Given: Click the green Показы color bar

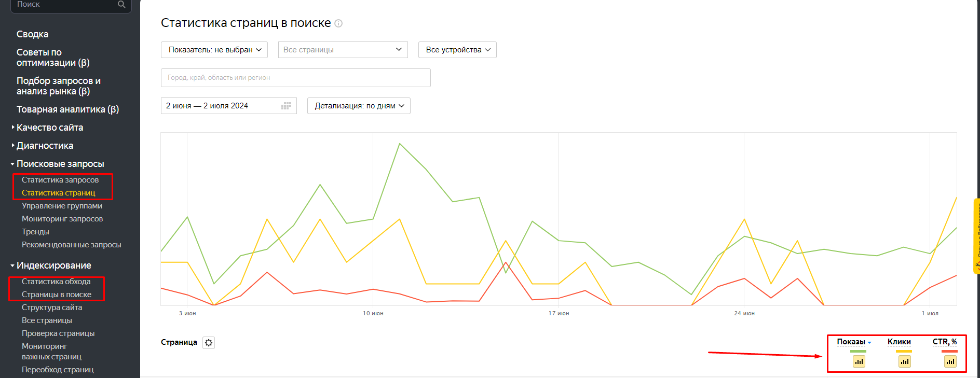Looking at the screenshot, I should coord(858,352).
